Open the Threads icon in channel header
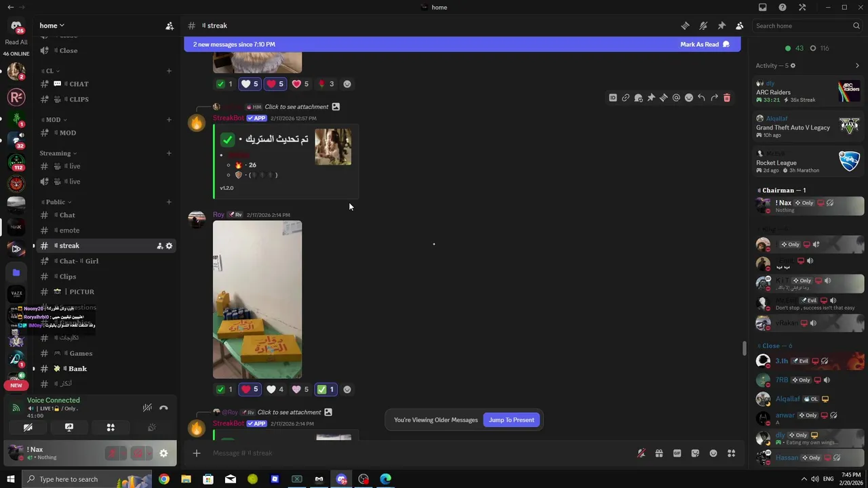Screen dimensions: 868x488 (x=685, y=26)
